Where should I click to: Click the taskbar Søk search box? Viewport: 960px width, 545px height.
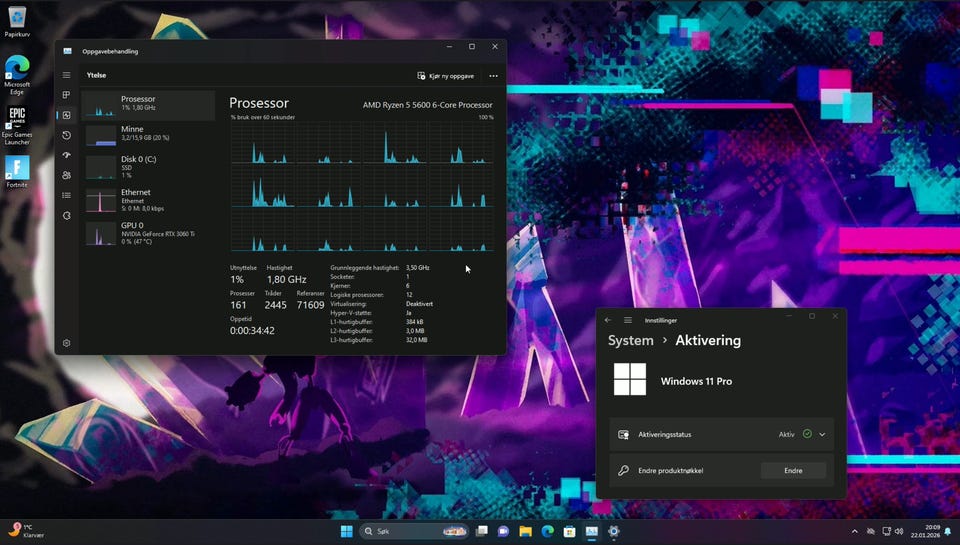(412, 531)
